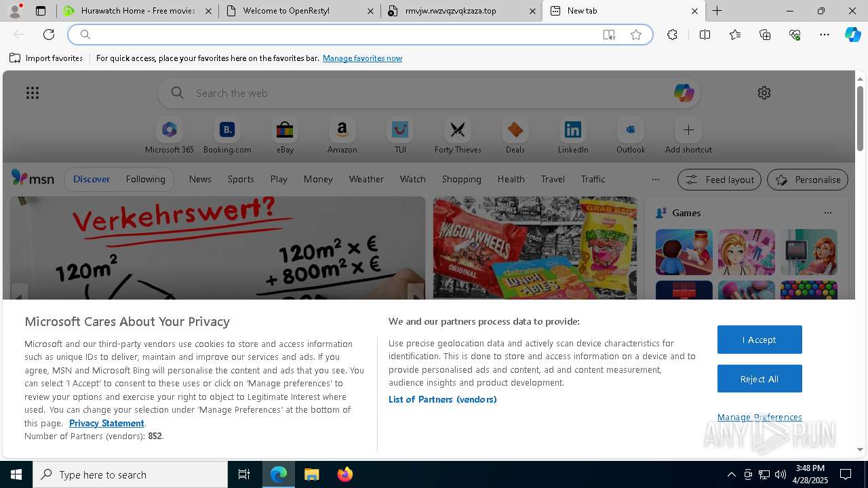This screenshot has height=488, width=868.
Task: Click the I Accept button
Action: pos(759,340)
